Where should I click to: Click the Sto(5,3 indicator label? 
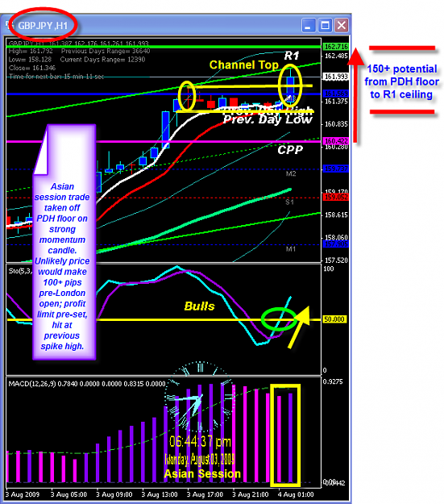point(20,271)
